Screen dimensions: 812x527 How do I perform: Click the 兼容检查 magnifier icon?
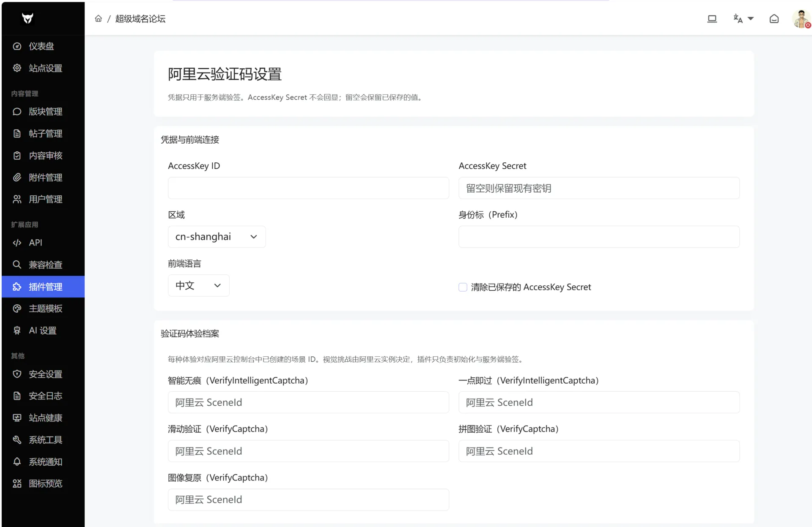pyautogui.click(x=17, y=265)
